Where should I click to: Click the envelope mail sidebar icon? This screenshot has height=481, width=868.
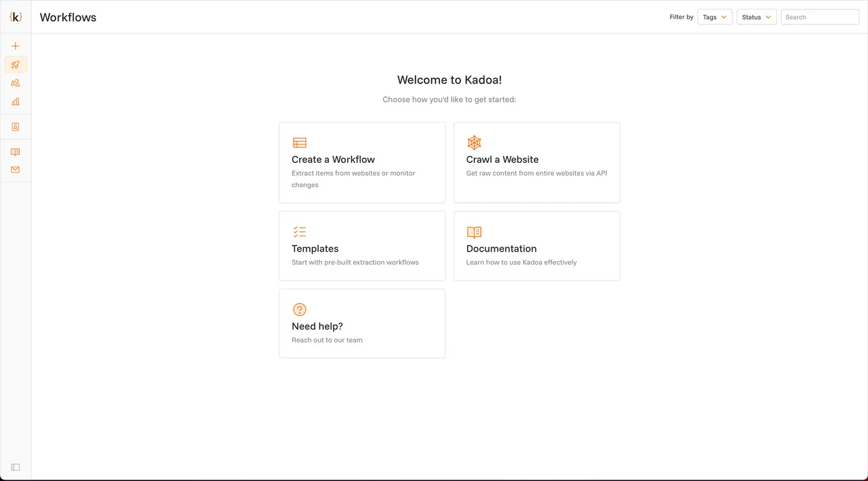pyautogui.click(x=16, y=170)
